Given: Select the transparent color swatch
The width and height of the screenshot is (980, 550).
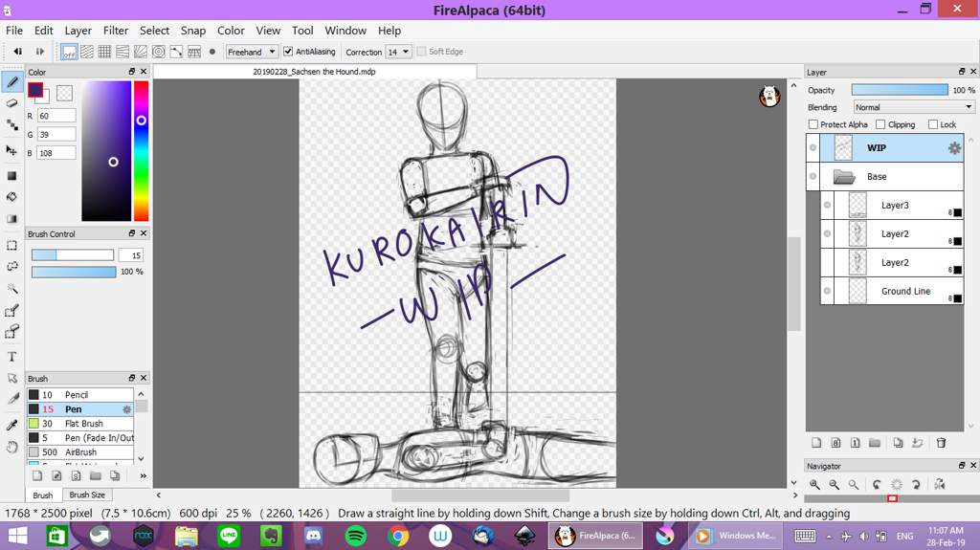Looking at the screenshot, I should coord(64,93).
